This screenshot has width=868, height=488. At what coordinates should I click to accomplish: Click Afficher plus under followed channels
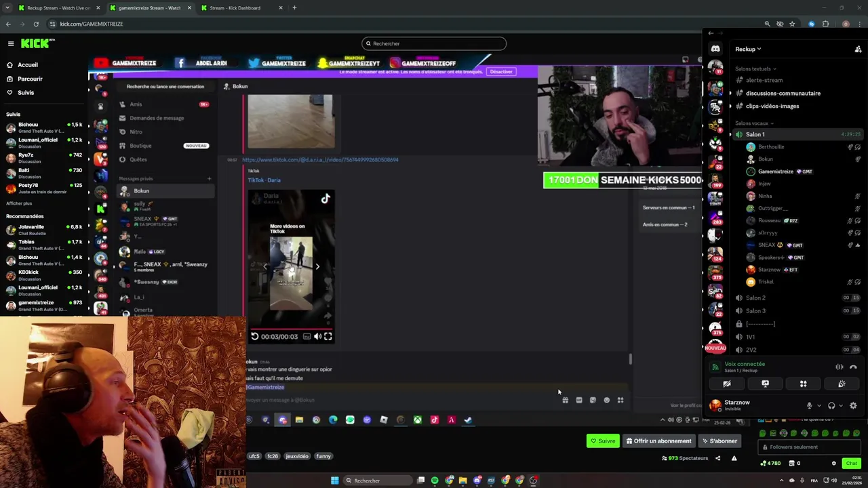[x=19, y=203]
